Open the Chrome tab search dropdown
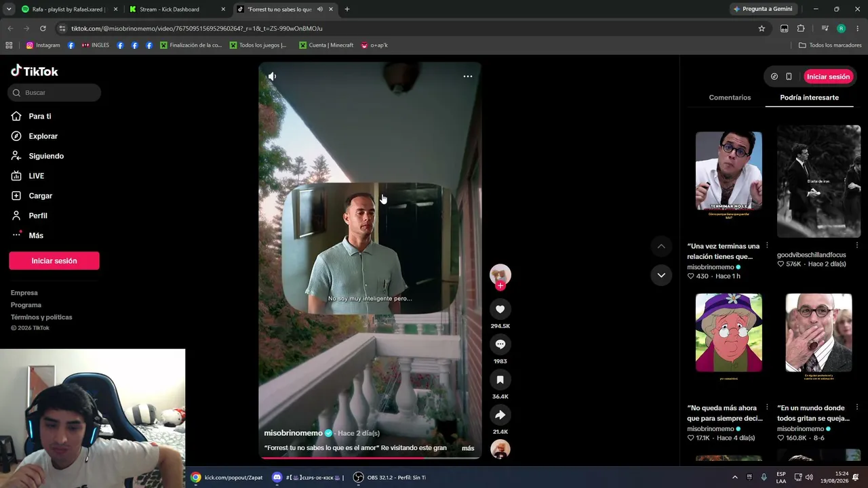The image size is (868, 488). click(8, 9)
